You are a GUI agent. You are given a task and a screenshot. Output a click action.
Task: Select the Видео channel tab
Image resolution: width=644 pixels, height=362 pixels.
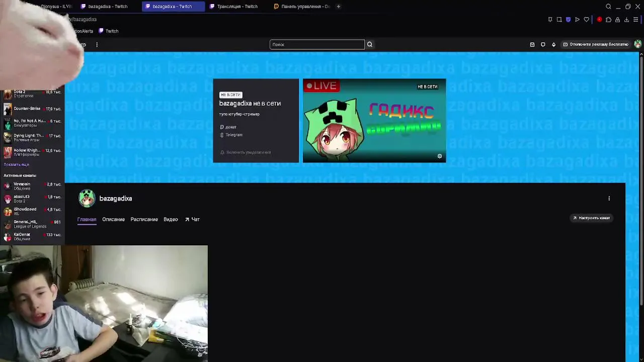(171, 219)
